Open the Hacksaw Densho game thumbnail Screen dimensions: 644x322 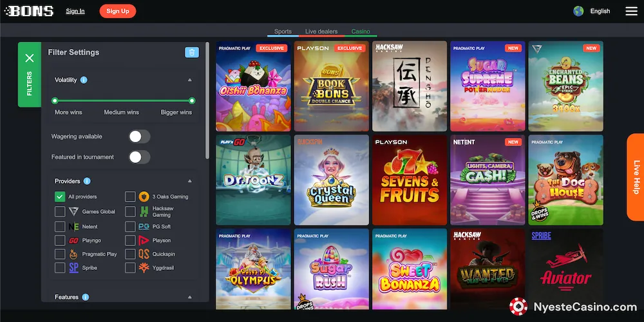[410, 86]
